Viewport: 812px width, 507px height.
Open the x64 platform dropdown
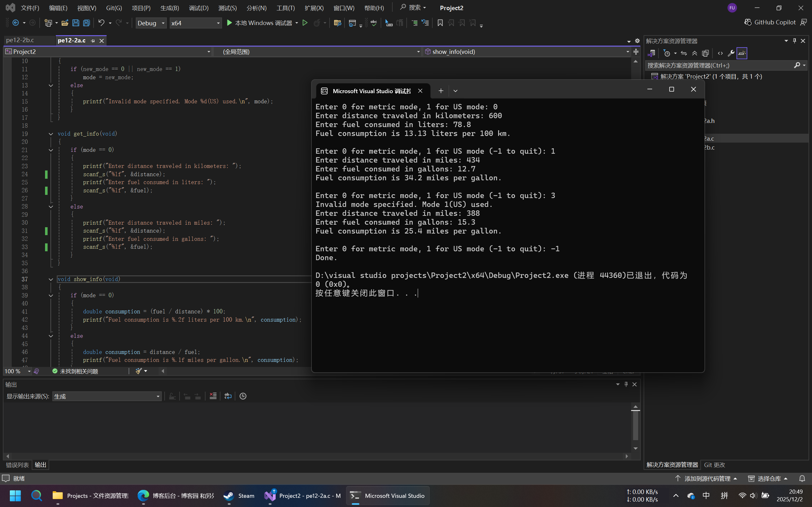(x=195, y=23)
